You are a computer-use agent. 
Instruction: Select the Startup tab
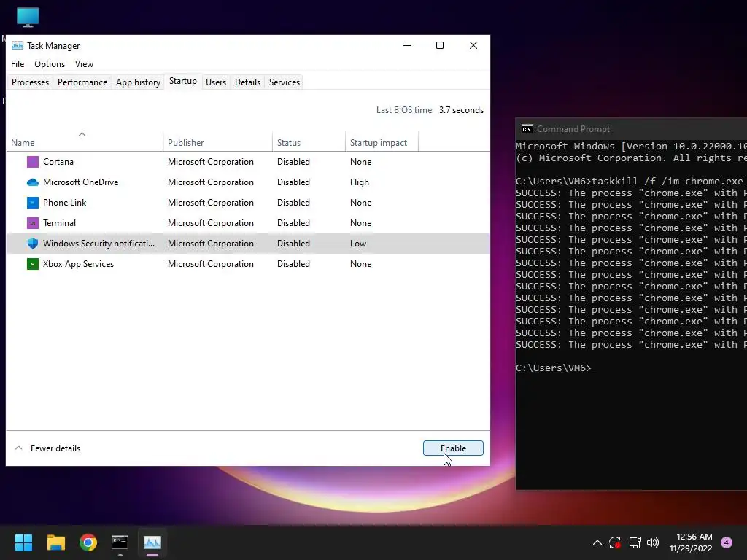[183, 81]
